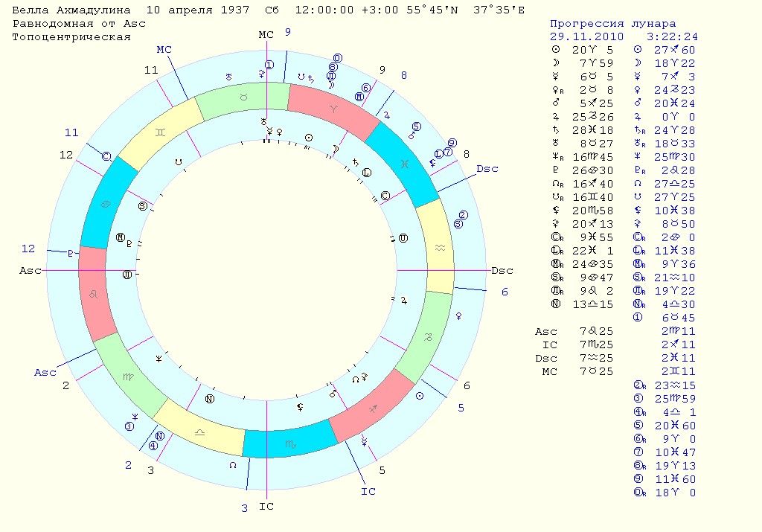Click the blue Sun glyph in the outer ring
The height and width of the screenshot is (532, 762).
click(420, 396)
